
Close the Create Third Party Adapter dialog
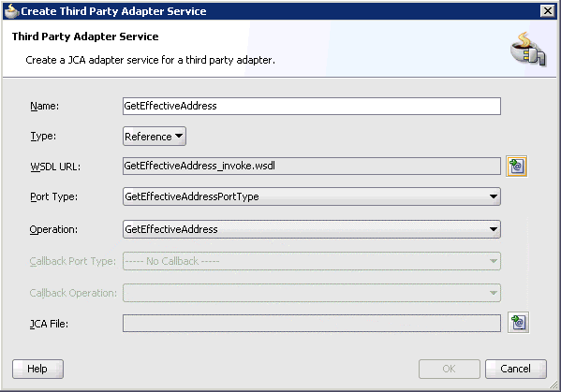click(547, 11)
